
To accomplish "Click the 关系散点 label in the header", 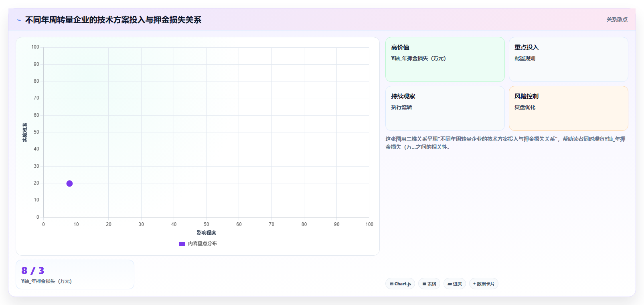I will point(617,19).
